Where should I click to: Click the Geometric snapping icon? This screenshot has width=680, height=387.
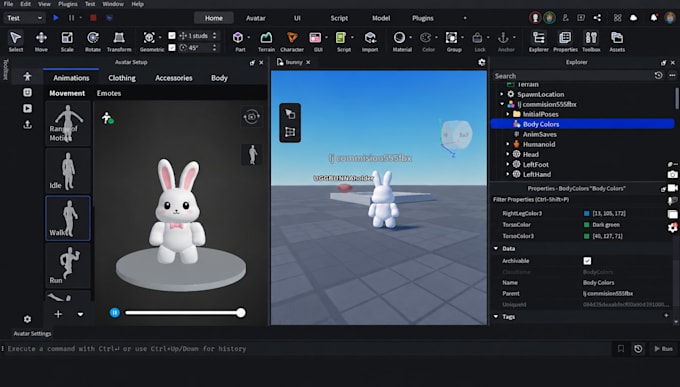coord(149,38)
